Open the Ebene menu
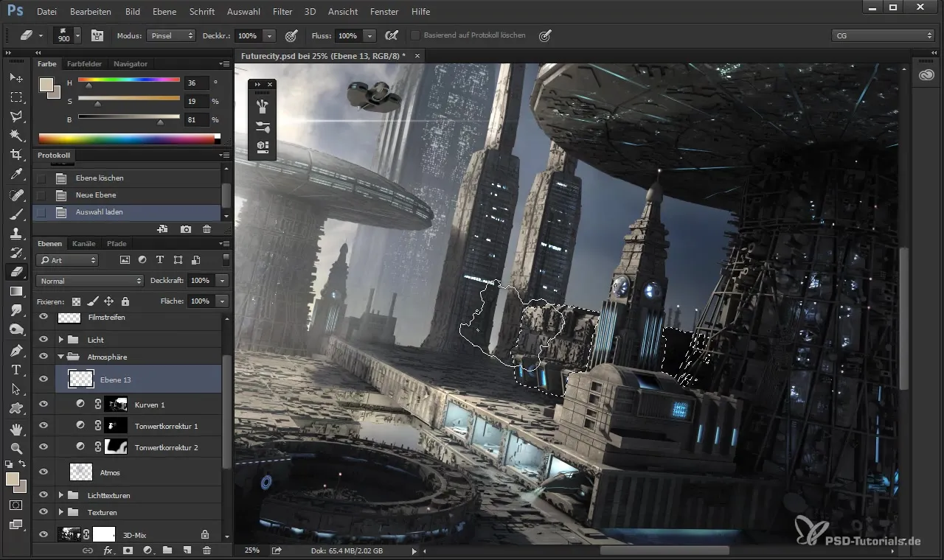944x560 pixels. point(164,12)
